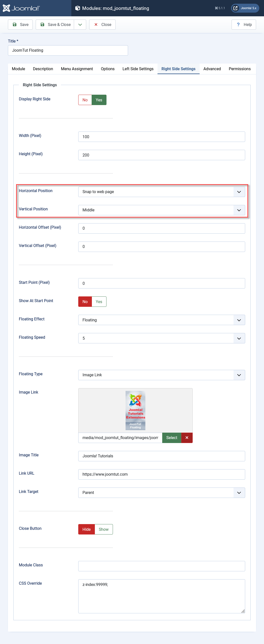This screenshot has width=264, height=644.
Task: Click the Image Title field
Action: click(x=161, y=456)
